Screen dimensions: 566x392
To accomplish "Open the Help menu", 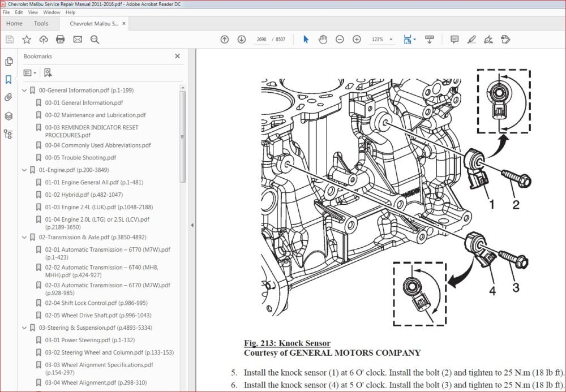I will [70, 12].
